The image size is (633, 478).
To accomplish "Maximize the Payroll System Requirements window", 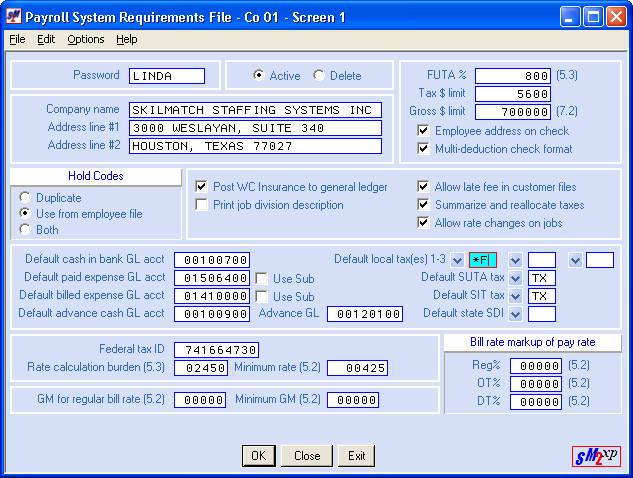I will [x=593, y=17].
